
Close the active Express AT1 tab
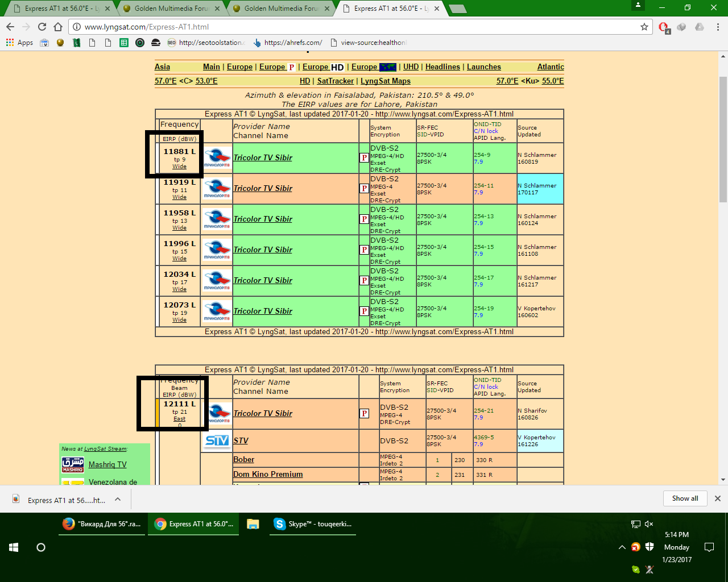[x=437, y=9]
